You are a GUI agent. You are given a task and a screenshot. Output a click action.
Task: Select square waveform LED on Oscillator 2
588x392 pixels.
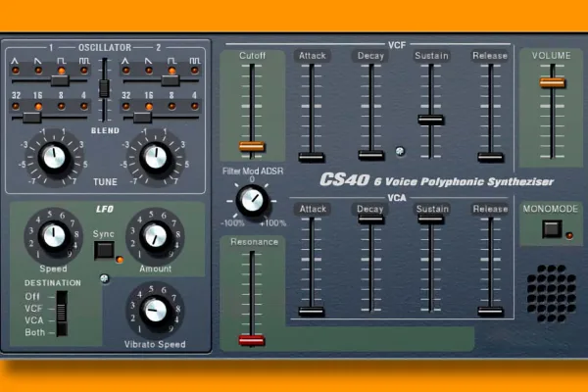point(171,71)
